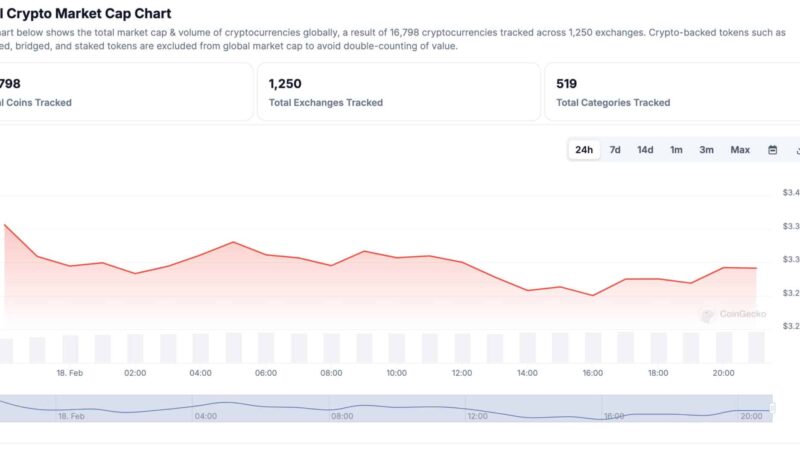Click the download chart icon at far right
The image size is (800, 450).
(x=797, y=150)
